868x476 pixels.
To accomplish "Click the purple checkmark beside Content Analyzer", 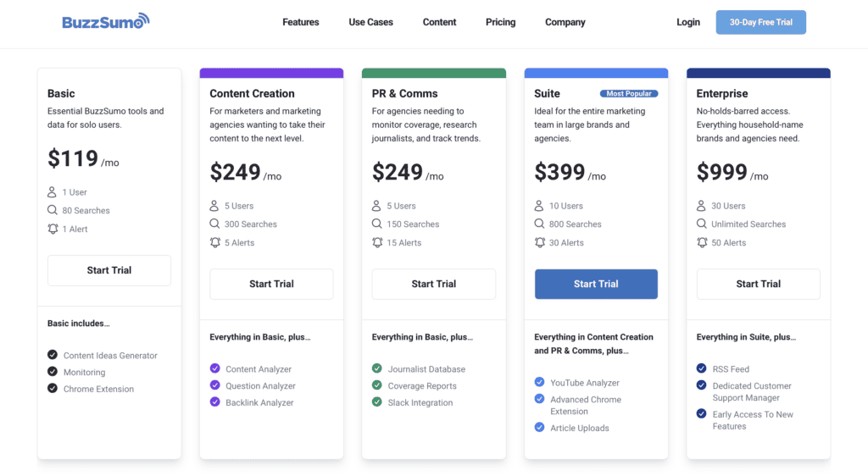I will point(214,368).
